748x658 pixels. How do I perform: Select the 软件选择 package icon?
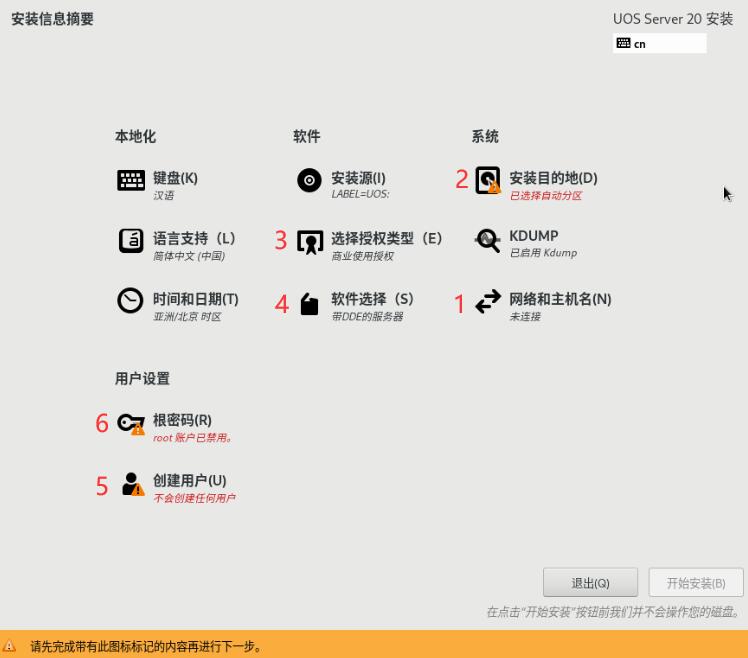[309, 303]
